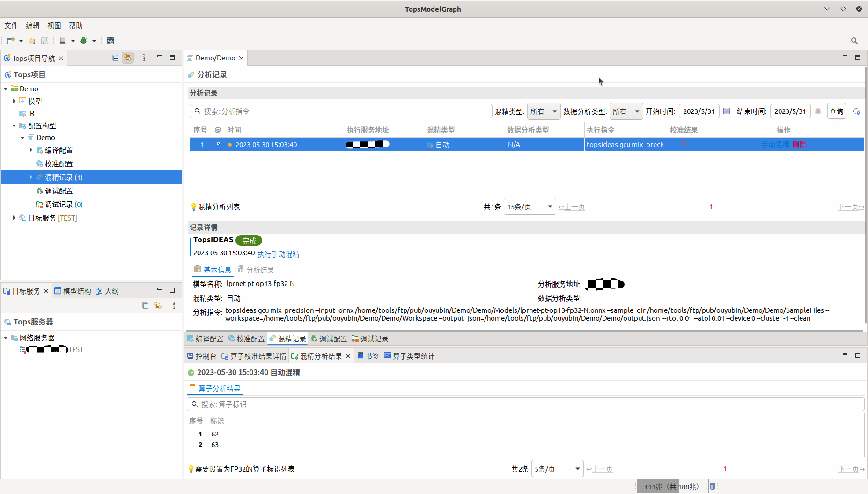Collapse the 配置构型 tree node
This screenshot has width=868, height=494.
(14, 125)
